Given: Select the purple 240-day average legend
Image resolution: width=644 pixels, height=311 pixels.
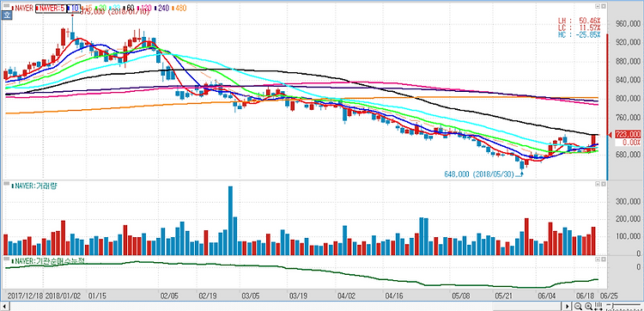Looking at the screenshot, I should [x=162, y=9].
